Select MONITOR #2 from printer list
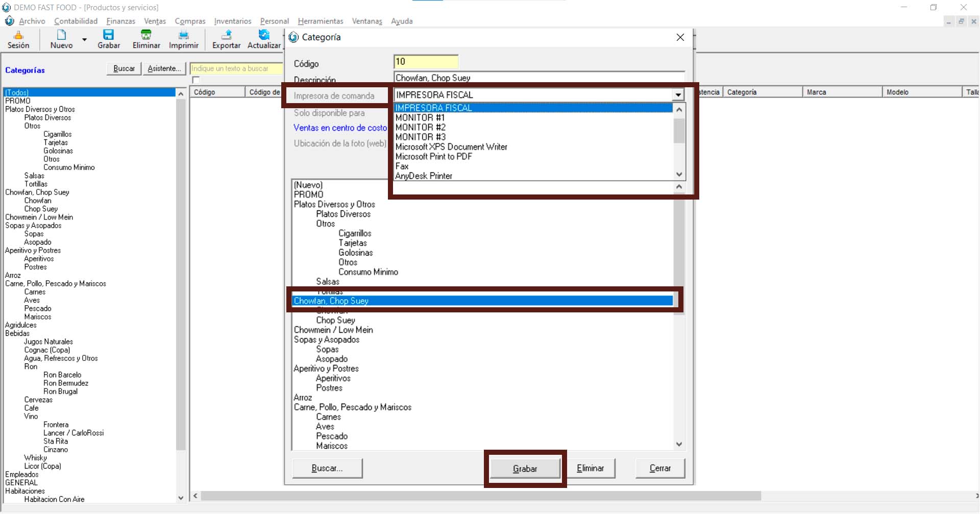The image size is (980, 514). [421, 127]
